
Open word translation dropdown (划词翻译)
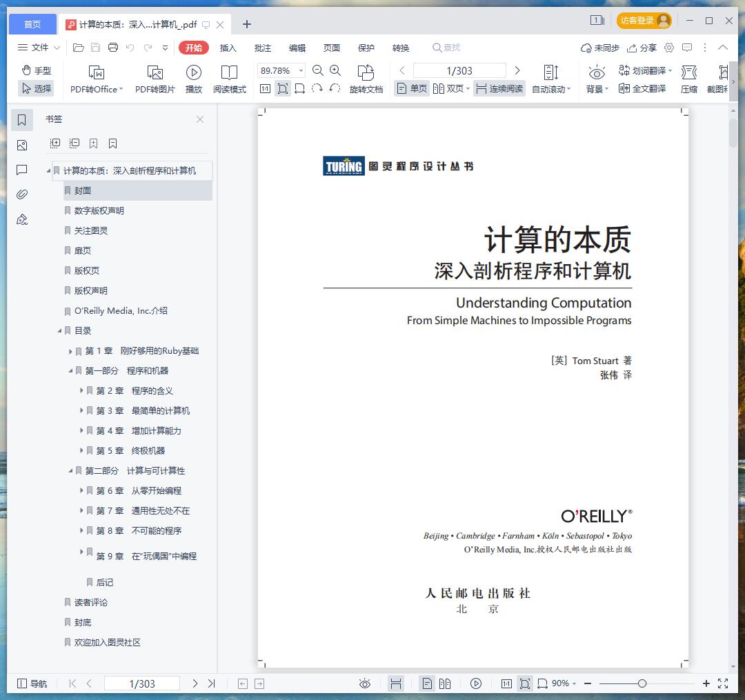click(645, 71)
